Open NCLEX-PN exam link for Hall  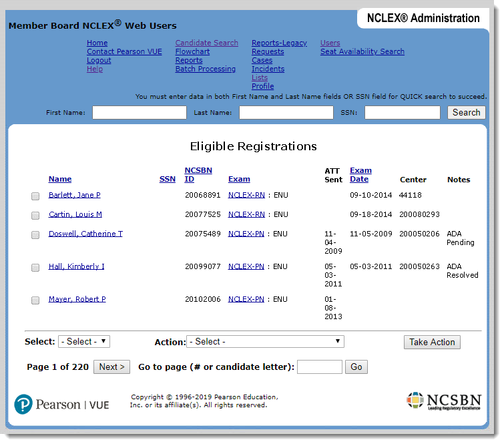pos(246,266)
